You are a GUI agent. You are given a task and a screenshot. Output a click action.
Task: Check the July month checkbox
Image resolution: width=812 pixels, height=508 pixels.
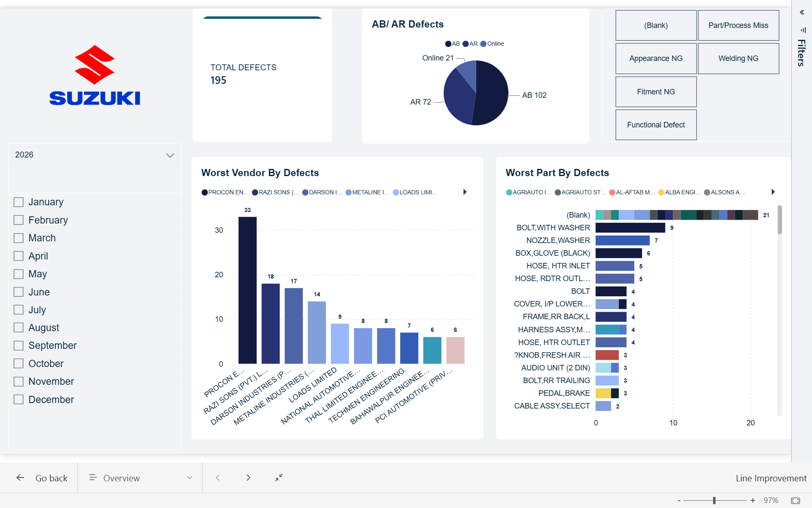19,309
